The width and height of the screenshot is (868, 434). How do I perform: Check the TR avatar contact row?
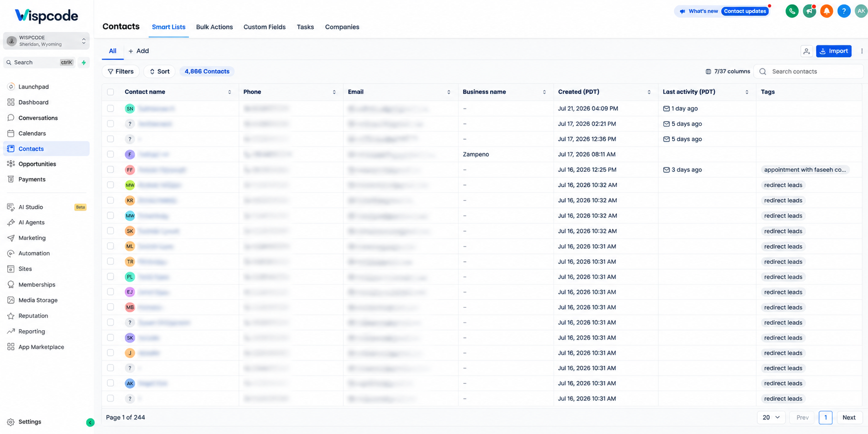click(x=111, y=261)
